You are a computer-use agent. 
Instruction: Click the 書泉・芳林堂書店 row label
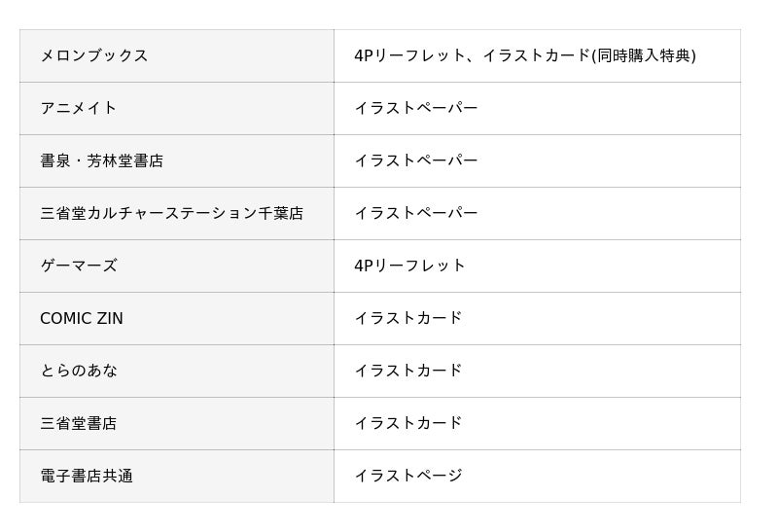coord(102,160)
